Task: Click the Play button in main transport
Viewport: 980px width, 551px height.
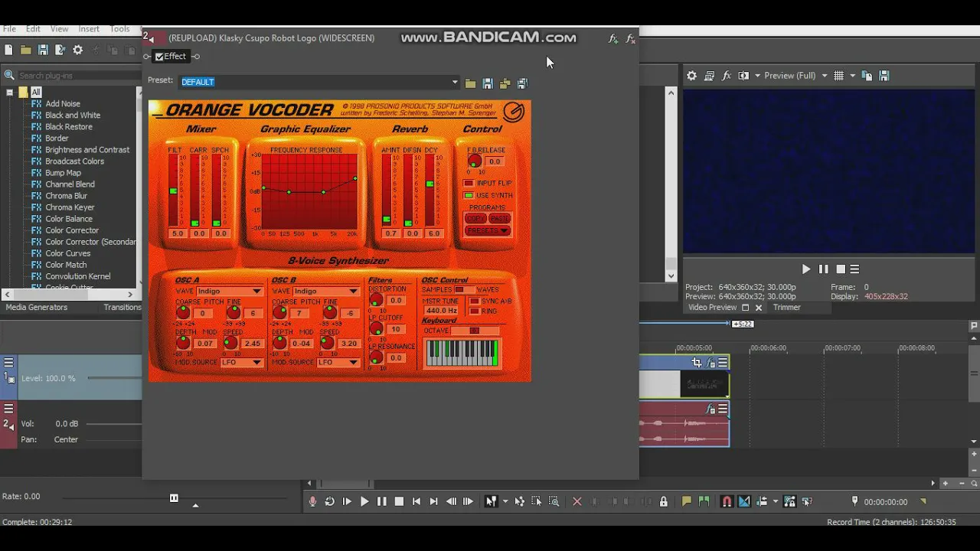Action: click(x=364, y=501)
